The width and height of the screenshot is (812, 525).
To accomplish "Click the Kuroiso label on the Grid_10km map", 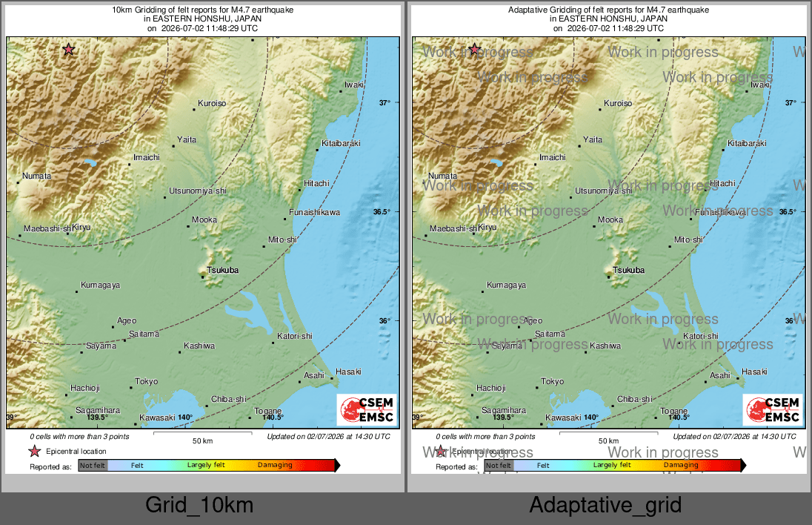I will pos(212,103).
